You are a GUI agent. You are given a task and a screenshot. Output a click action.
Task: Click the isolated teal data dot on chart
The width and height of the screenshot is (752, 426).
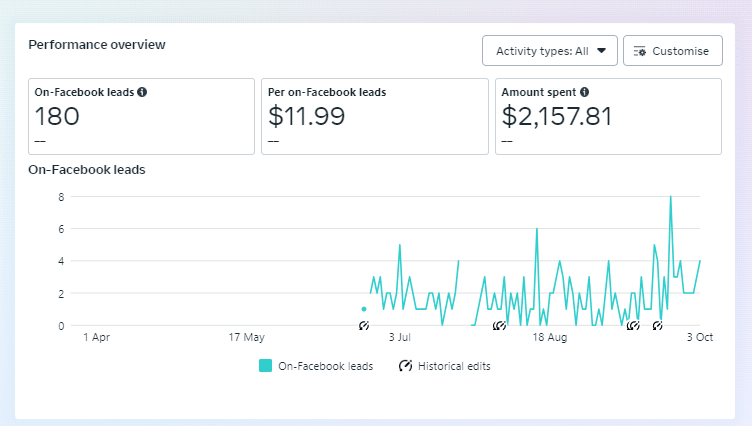tap(364, 309)
